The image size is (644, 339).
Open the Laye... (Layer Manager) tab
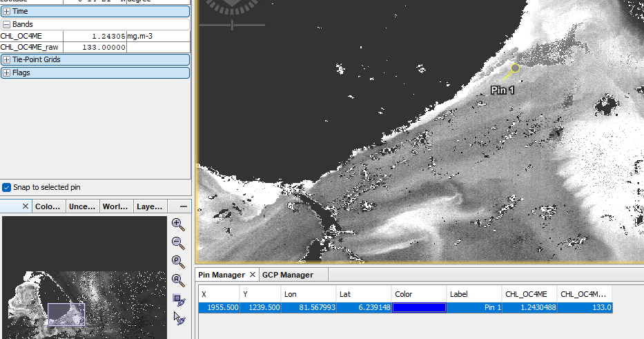pos(150,206)
